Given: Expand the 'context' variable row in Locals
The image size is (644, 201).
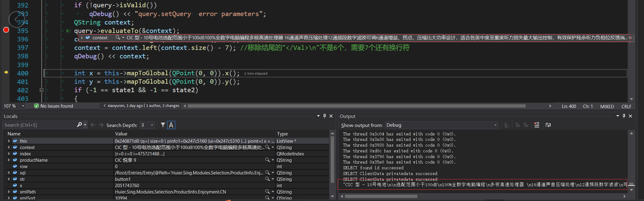Looking at the screenshot, I should (9, 147).
